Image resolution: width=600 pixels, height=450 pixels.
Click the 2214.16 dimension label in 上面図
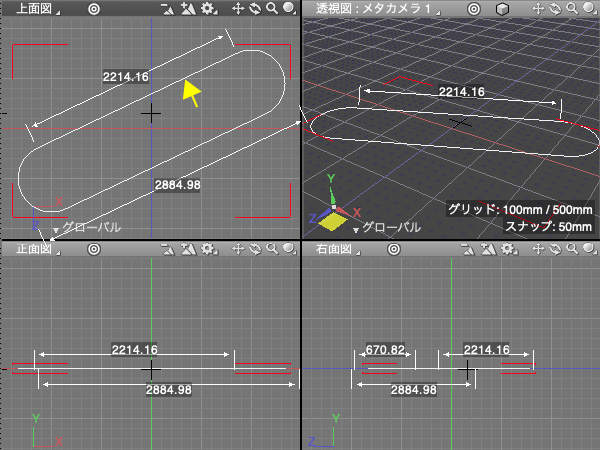(126, 77)
